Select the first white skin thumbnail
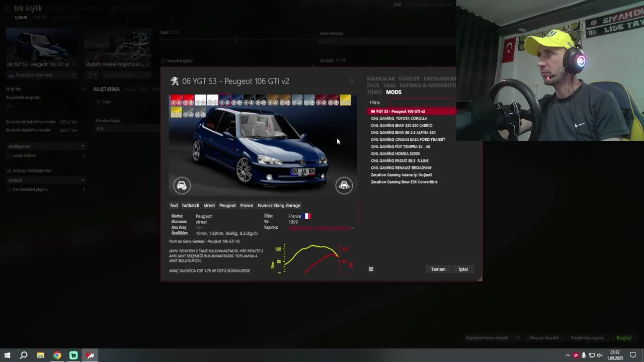Viewport: 644px width, 362px height. 200,100
